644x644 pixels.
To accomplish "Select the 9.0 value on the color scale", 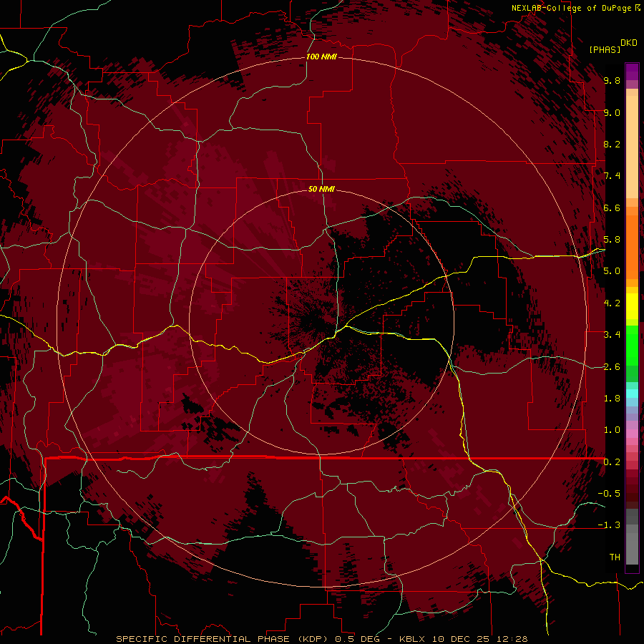I will (612, 112).
